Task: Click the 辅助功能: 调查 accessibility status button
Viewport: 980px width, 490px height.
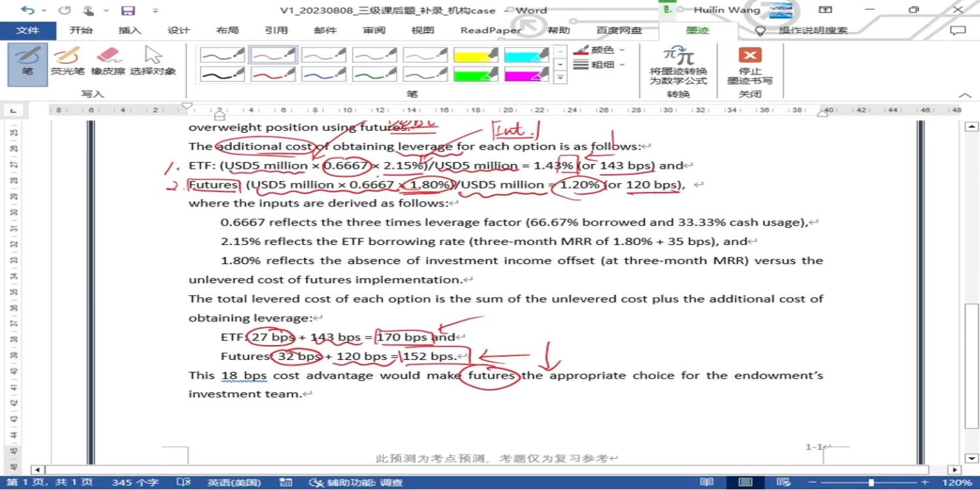Action: 357,482
